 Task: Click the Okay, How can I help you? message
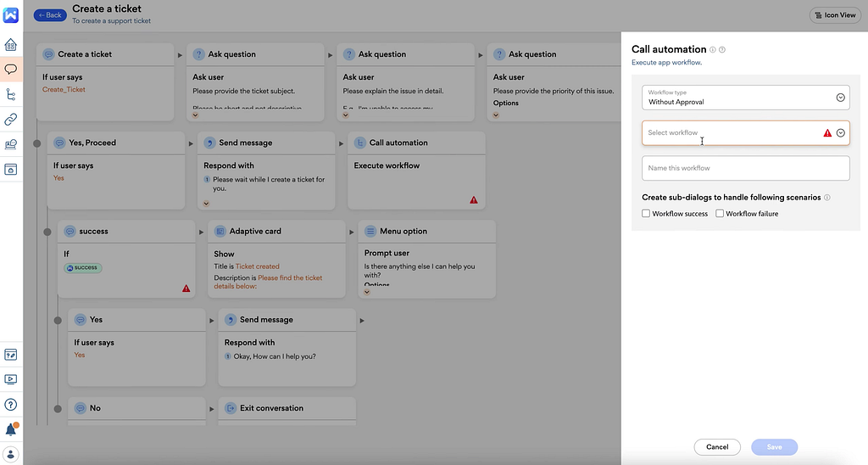pyautogui.click(x=275, y=356)
